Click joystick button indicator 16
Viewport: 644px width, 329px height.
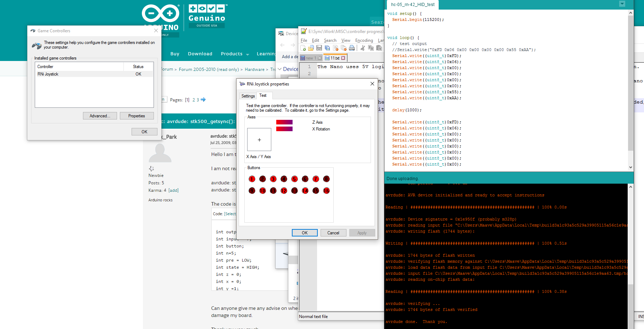326,191
